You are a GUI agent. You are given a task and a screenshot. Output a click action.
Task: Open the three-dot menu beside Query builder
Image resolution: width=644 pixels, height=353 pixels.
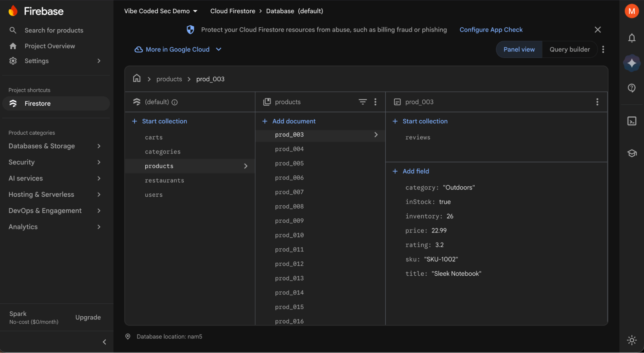coord(603,49)
